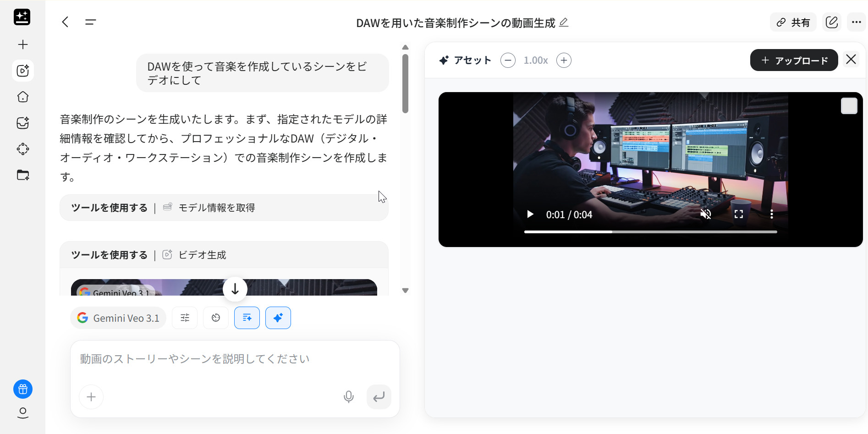
Task: Open the home icon in sidebar
Action: click(23, 97)
